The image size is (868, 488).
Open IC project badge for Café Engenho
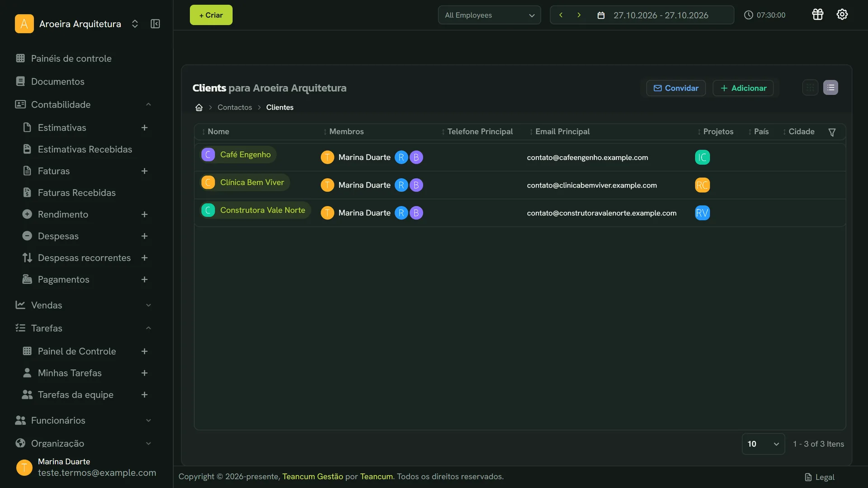coord(702,157)
